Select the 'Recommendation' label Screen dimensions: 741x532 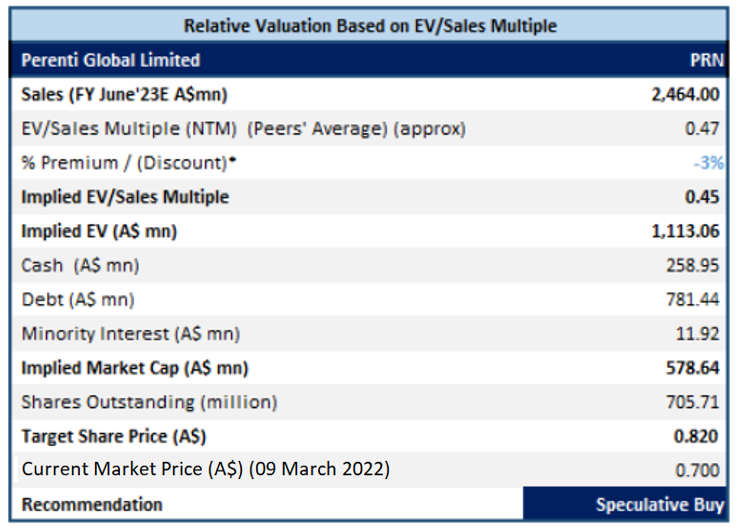click(x=92, y=505)
